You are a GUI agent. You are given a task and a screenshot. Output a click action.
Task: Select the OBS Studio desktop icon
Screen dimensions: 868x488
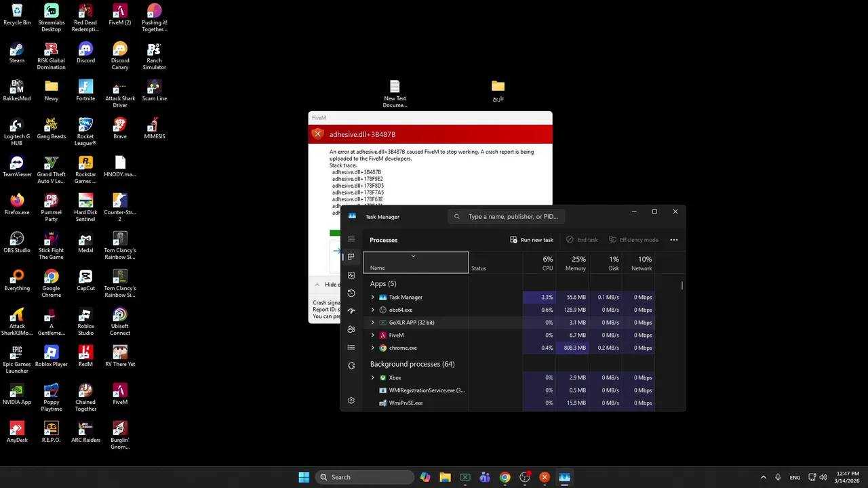[x=17, y=243]
